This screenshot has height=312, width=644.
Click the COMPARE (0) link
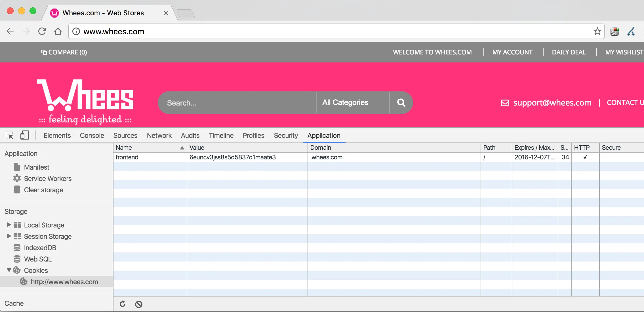pyautogui.click(x=64, y=52)
